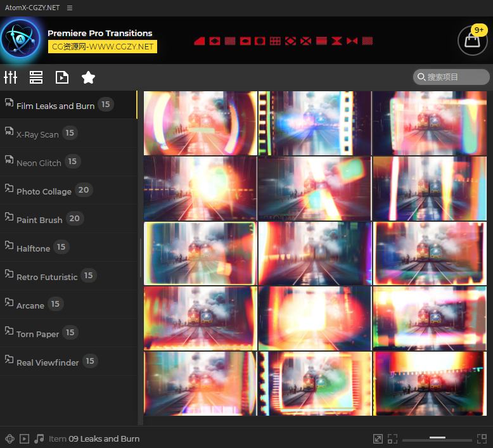This screenshot has width=493, height=448.
Task: Open the AtomX panel hamburger menu
Action: [70, 8]
